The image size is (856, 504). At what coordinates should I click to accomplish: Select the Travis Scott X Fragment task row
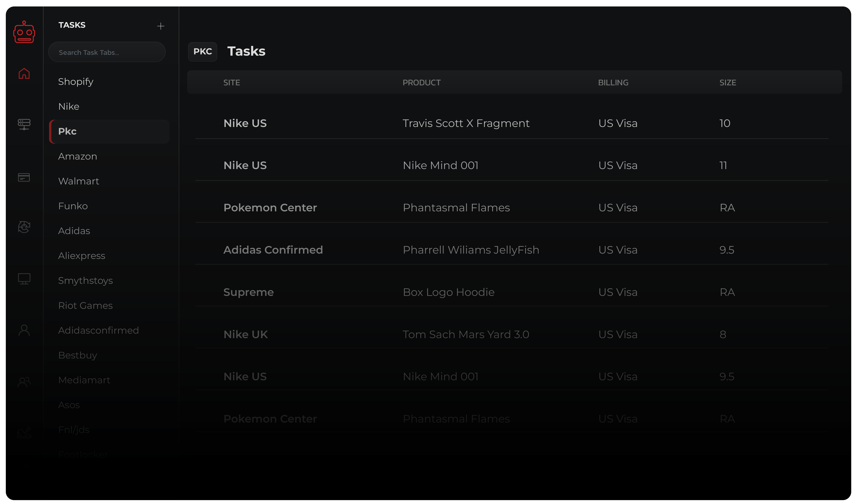pyautogui.click(x=466, y=123)
